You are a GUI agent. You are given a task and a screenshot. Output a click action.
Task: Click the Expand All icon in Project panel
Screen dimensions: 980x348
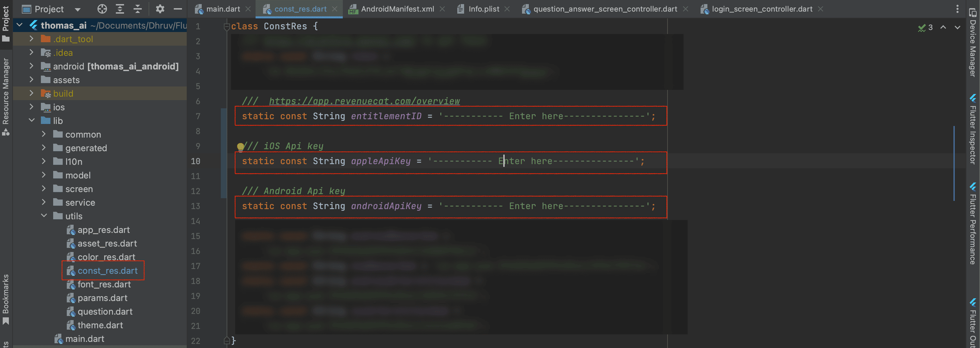pos(120,9)
